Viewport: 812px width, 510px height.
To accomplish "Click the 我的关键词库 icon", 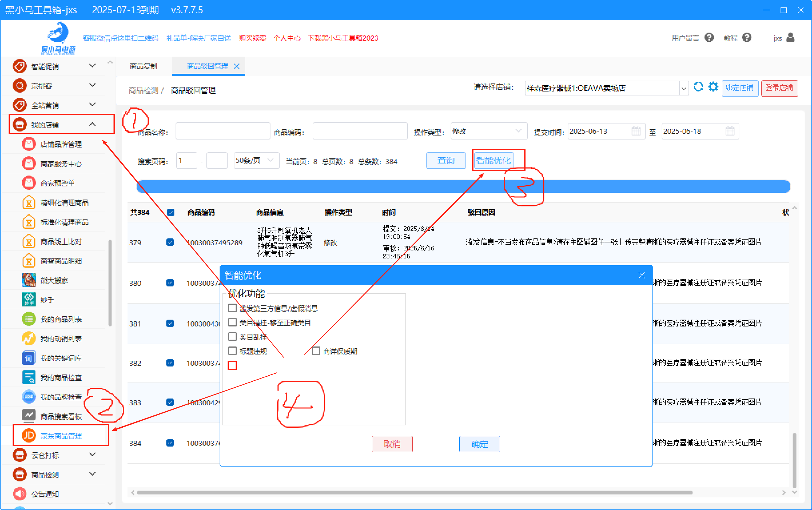I will pos(29,358).
